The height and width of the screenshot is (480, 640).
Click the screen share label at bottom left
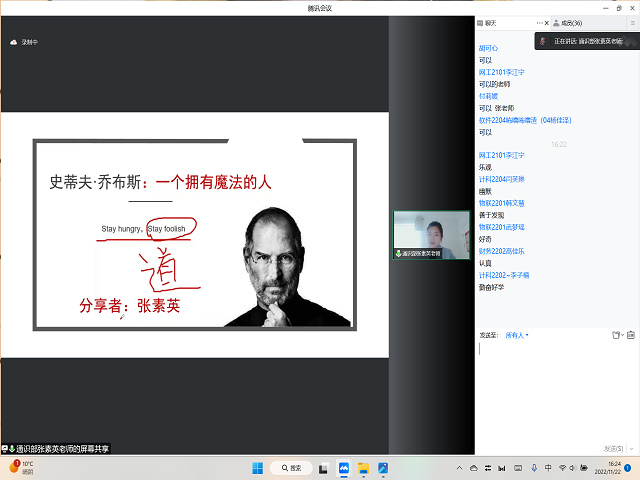[x=56, y=449]
